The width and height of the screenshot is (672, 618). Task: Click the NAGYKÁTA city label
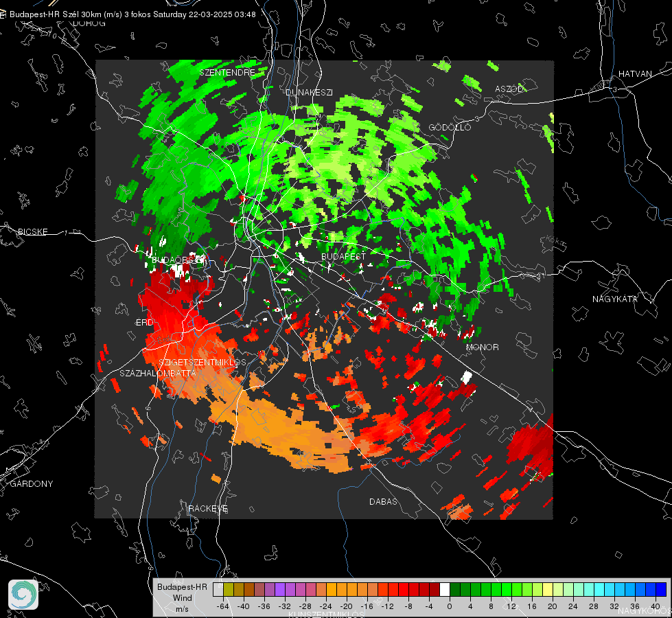[x=614, y=299]
